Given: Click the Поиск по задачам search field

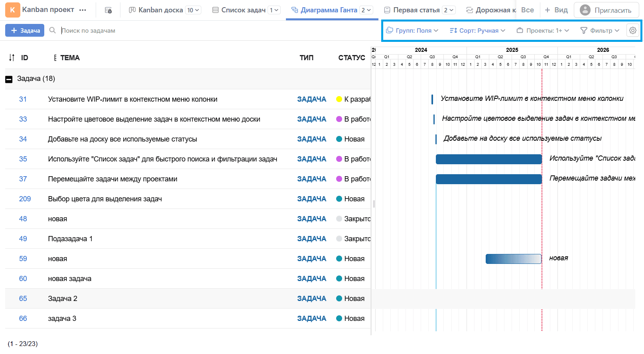Looking at the screenshot, I should tap(160, 30).
